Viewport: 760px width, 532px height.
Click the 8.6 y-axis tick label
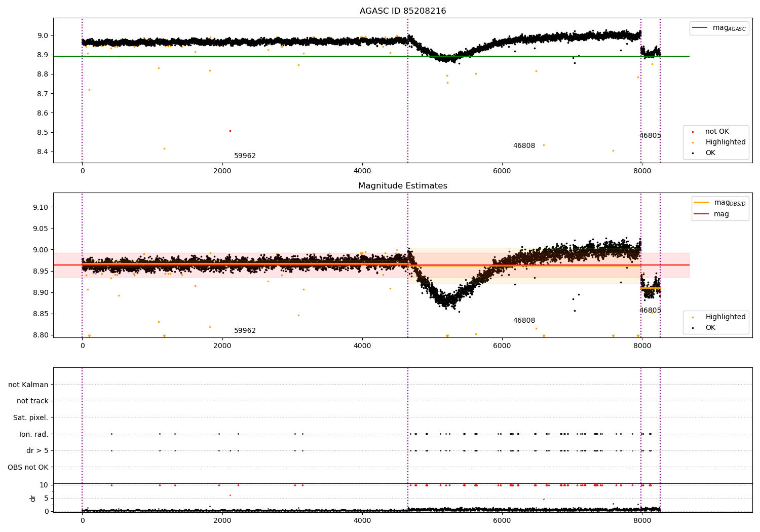coord(43,113)
